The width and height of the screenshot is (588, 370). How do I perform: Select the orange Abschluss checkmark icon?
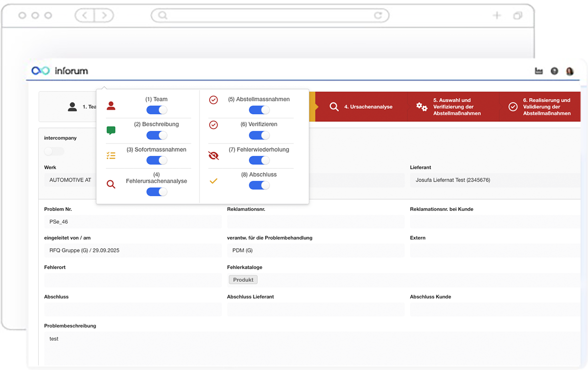214,155
